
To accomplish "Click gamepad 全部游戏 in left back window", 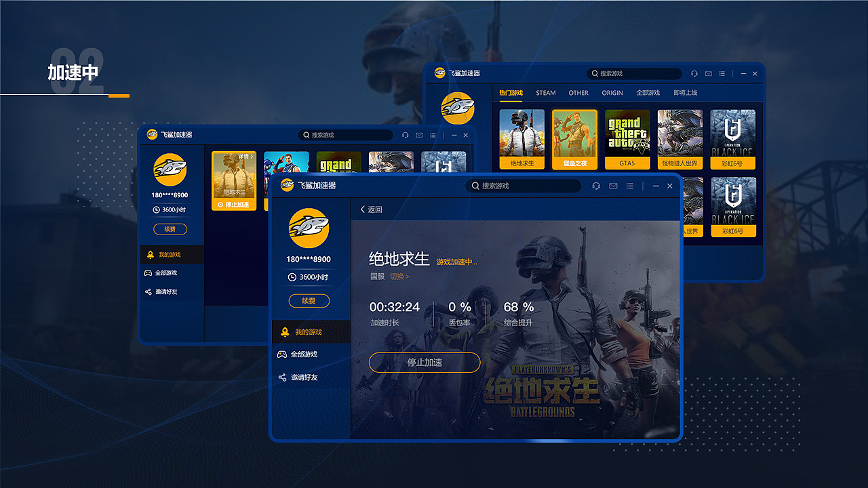I will click(x=161, y=273).
